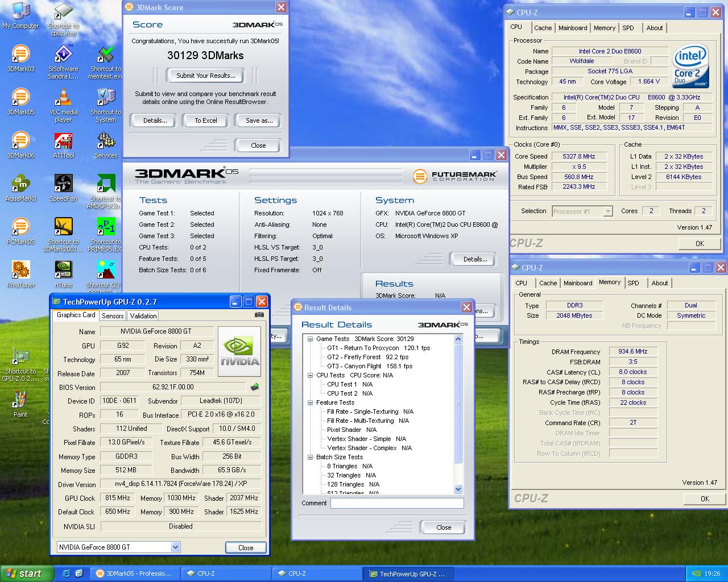Viewport: 728px width, 582px height.
Task: Open the PRIME95 shortcut icon
Action: (105, 235)
